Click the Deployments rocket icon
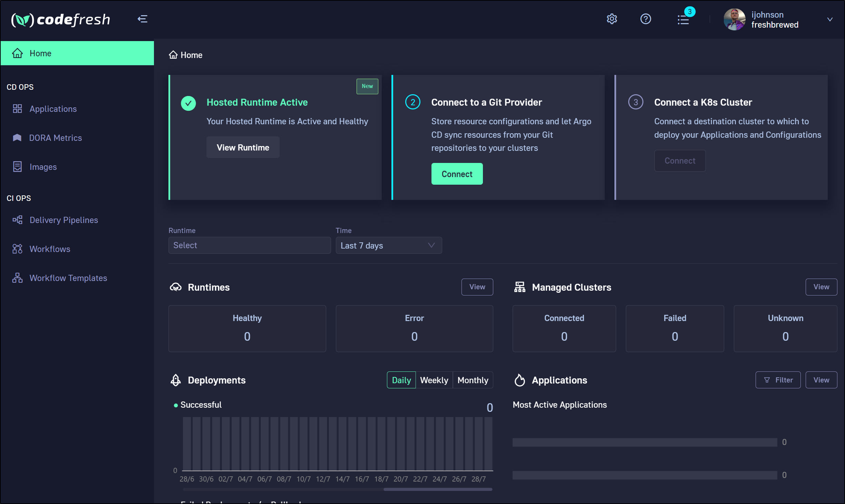 [x=176, y=380]
